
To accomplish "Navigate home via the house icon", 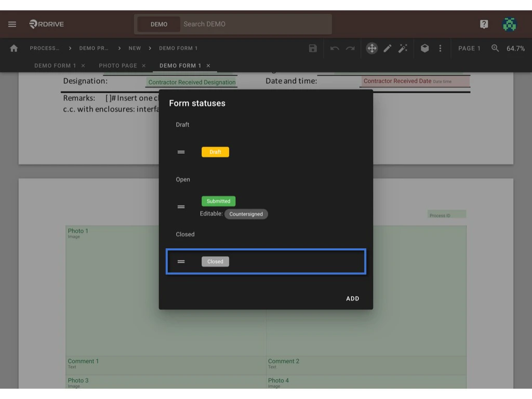I will (13, 48).
